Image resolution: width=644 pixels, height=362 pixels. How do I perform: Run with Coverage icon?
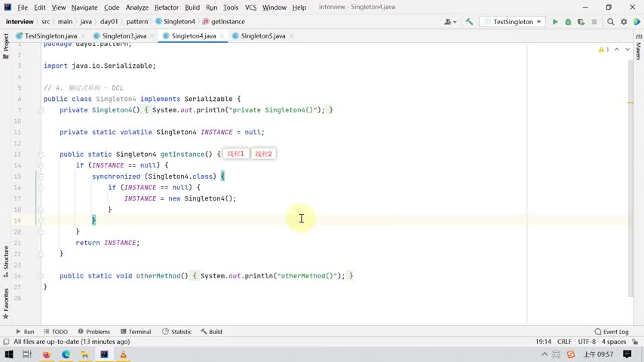click(x=581, y=22)
